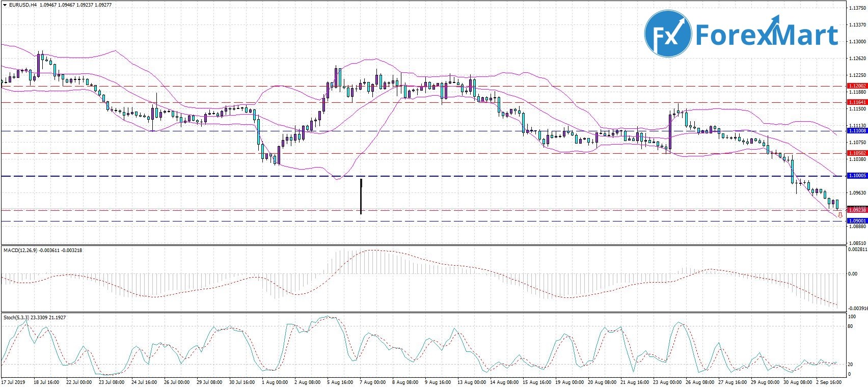Click the 1.11008 blue price level label
Viewport: 868px width, 388px height.
[x=856, y=131]
